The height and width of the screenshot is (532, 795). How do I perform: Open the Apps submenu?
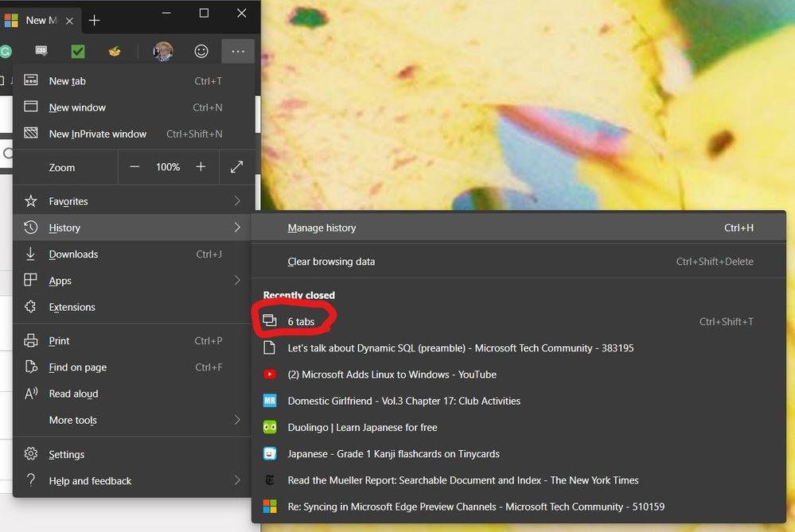[x=134, y=280]
